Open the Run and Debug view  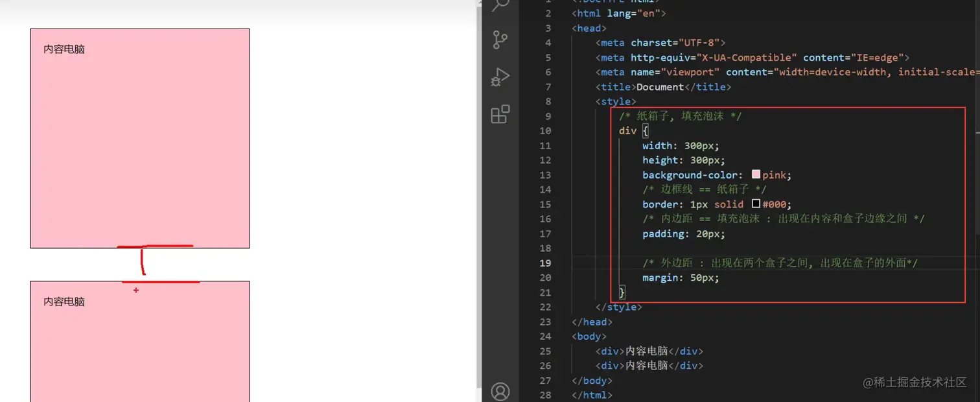(x=500, y=77)
